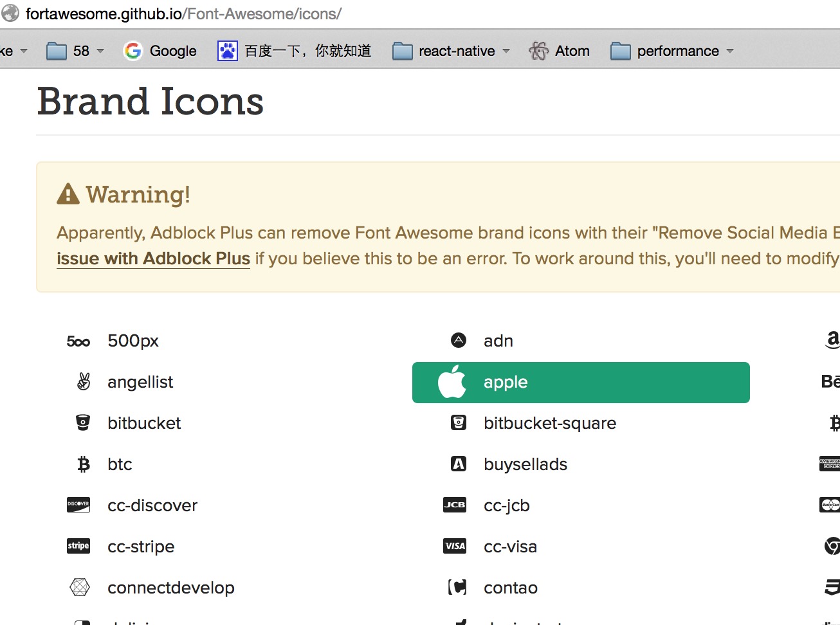Click the cc-jcb card icon
This screenshot has width=840, height=625.
tap(455, 505)
